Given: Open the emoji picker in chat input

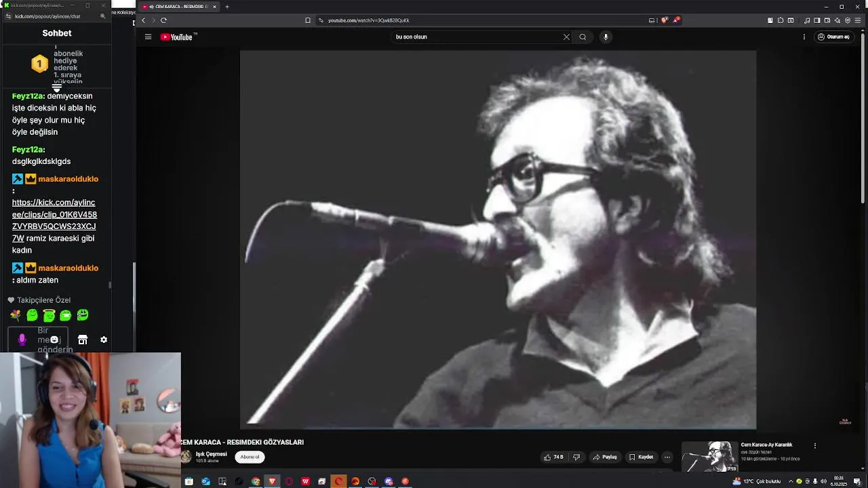Looking at the screenshot, I should click(55, 340).
